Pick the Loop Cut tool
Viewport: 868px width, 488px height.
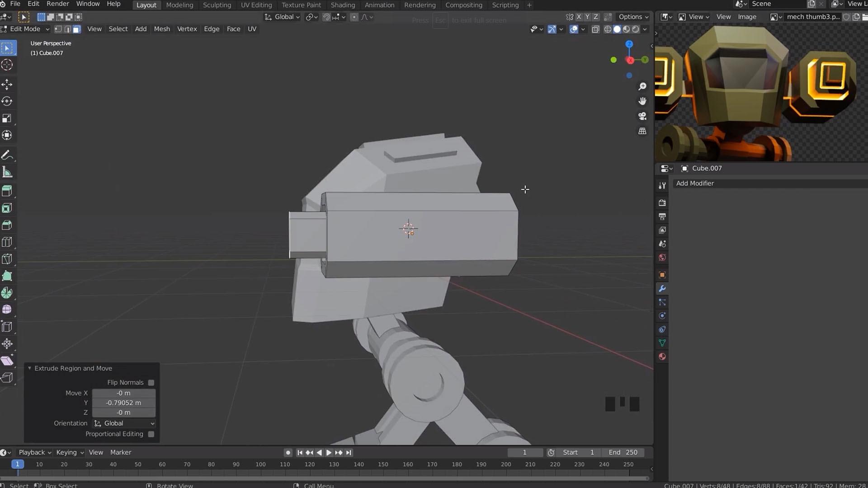pyautogui.click(x=7, y=242)
